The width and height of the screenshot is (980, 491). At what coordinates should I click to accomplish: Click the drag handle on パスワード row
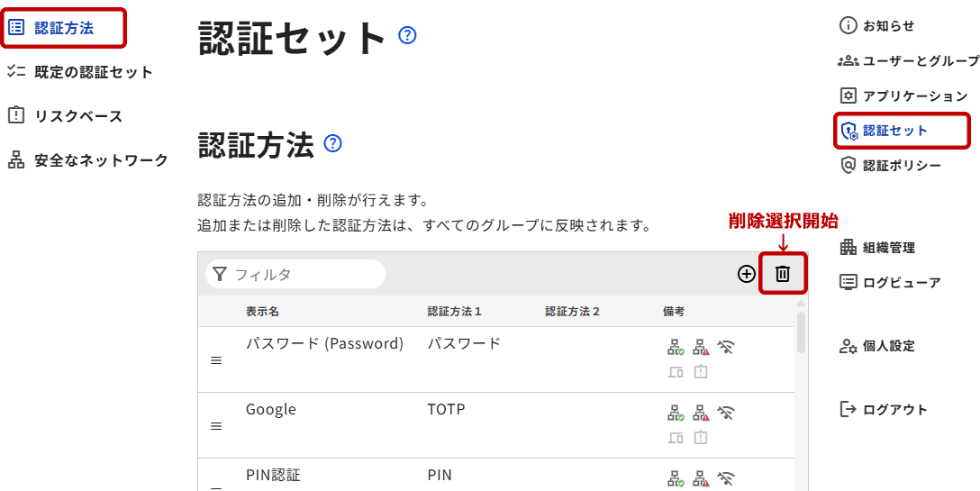tap(216, 360)
